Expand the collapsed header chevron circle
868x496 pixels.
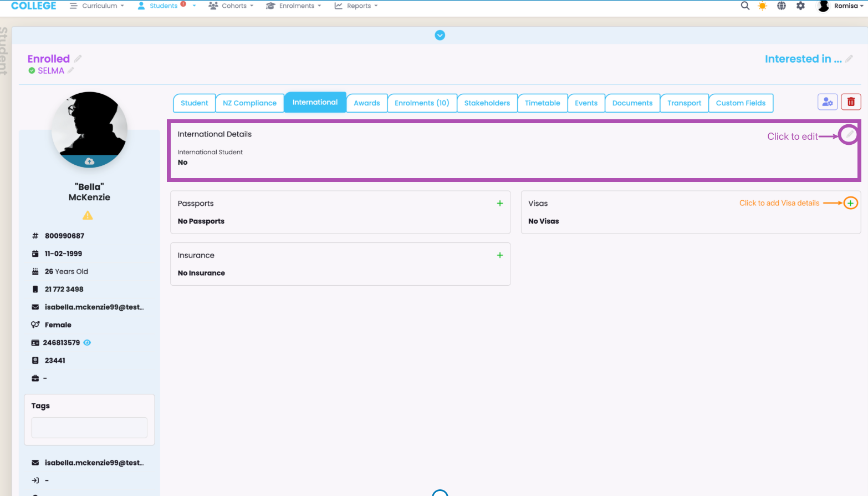440,36
